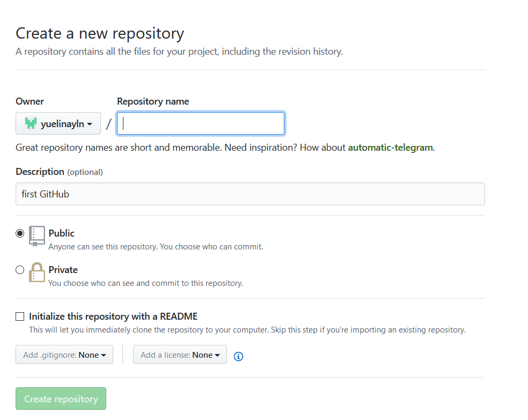The image size is (528, 420).
Task: Click the license info icon
Action: 238,356
